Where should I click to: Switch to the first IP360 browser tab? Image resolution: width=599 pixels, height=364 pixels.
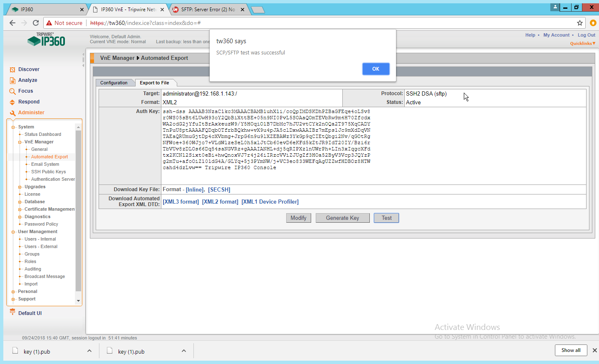(x=46, y=9)
